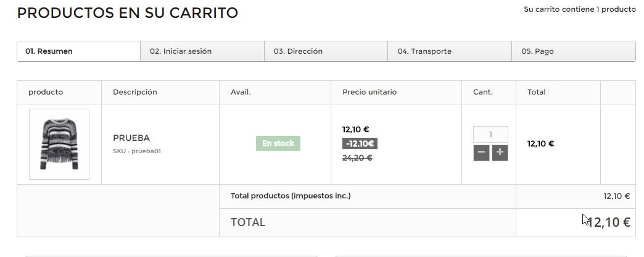Image resolution: width=644 pixels, height=257 pixels.
Task: Click the Total productos (impuestos inc.) label
Action: [291, 196]
